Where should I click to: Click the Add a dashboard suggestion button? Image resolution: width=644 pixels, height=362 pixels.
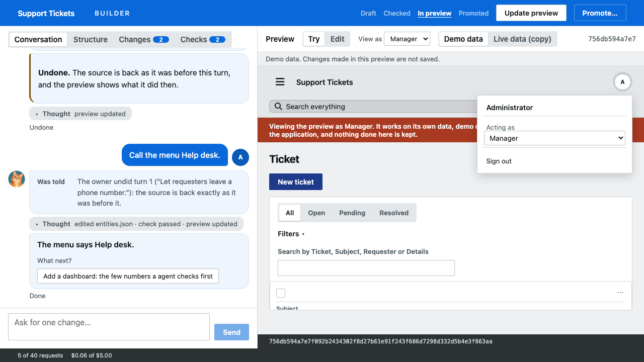128,276
